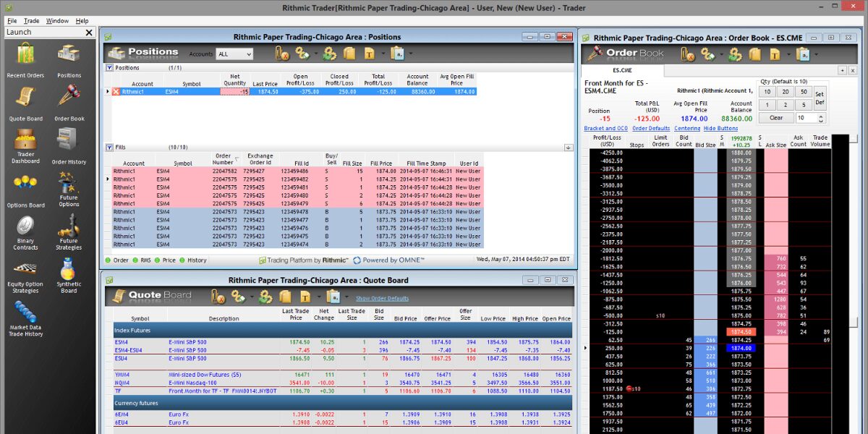Click the Order Defaults link in Order Book

point(651,128)
